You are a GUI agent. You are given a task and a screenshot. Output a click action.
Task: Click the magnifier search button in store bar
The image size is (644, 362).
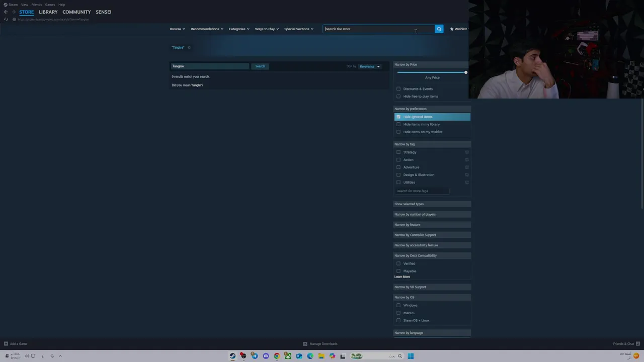439,29
